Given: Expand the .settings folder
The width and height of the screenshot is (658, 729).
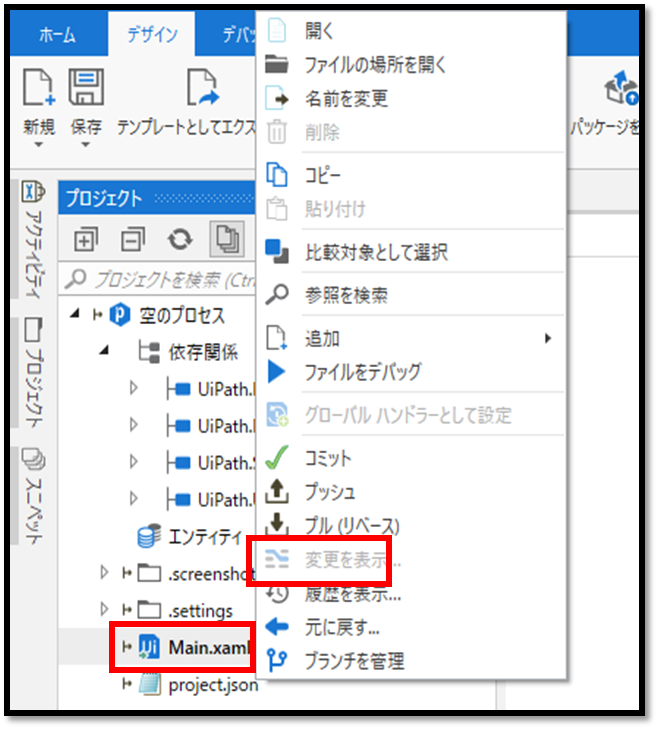Looking at the screenshot, I should tap(105, 609).
